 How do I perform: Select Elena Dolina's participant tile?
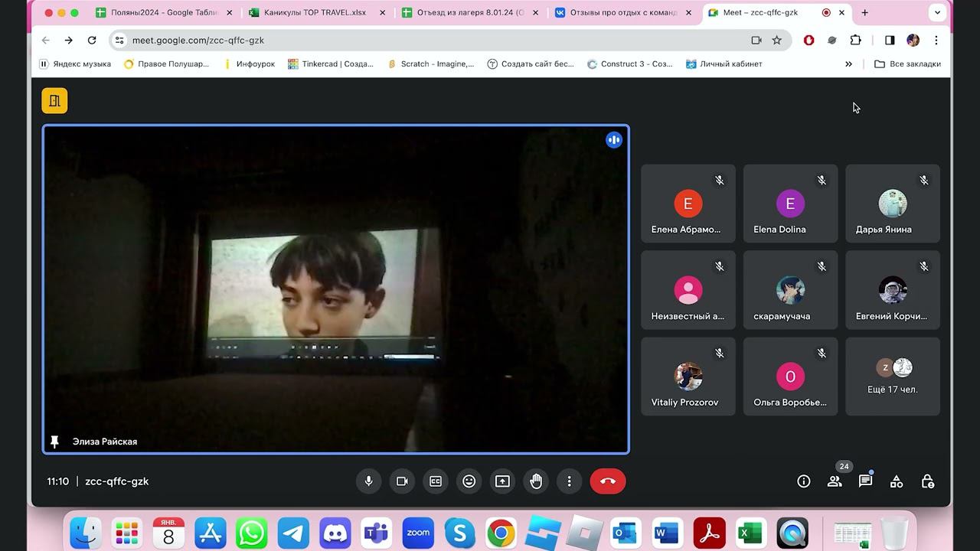click(790, 204)
